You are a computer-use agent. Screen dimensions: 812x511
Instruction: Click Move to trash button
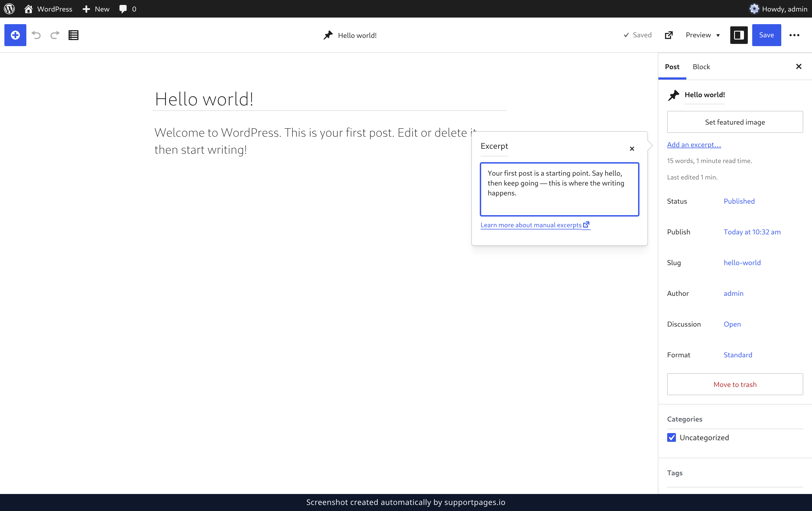click(x=735, y=384)
